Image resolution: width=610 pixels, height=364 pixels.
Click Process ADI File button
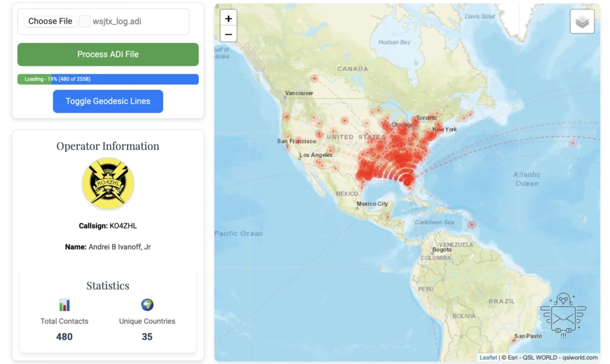click(x=108, y=54)
